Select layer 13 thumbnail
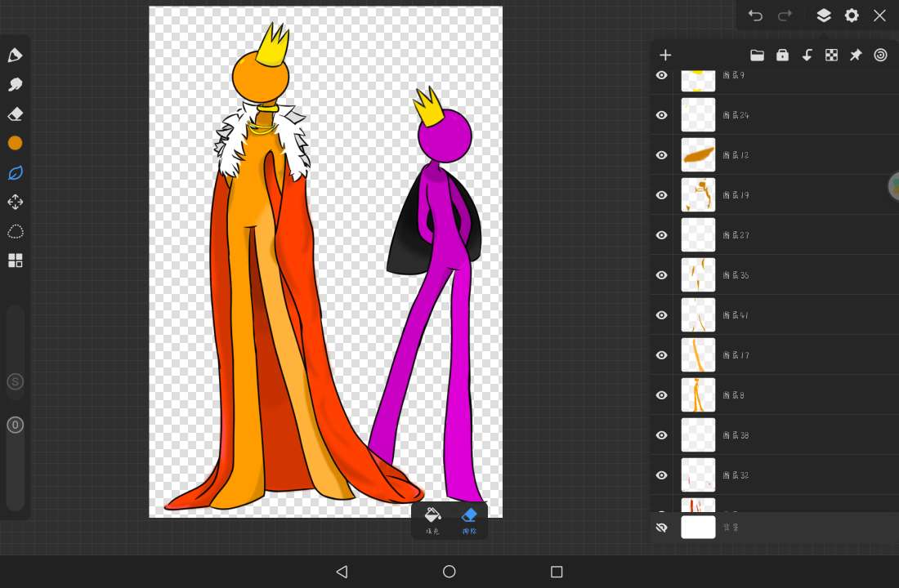 click(698, 155)
